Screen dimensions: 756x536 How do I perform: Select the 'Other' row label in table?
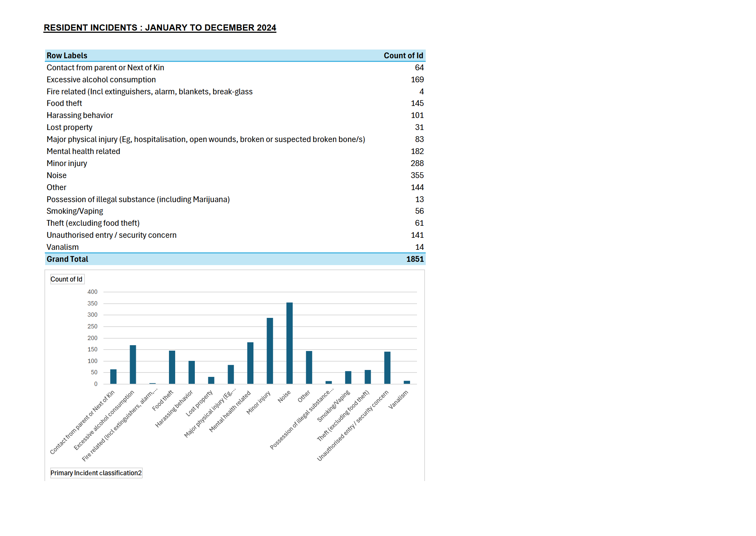[x=56, y=188]
